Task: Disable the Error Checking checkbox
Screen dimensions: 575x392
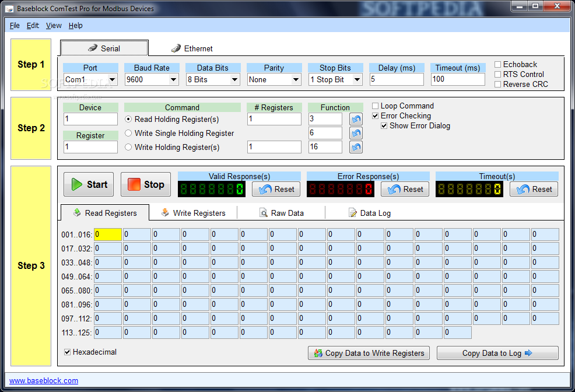Action: (x=375, y=116)
